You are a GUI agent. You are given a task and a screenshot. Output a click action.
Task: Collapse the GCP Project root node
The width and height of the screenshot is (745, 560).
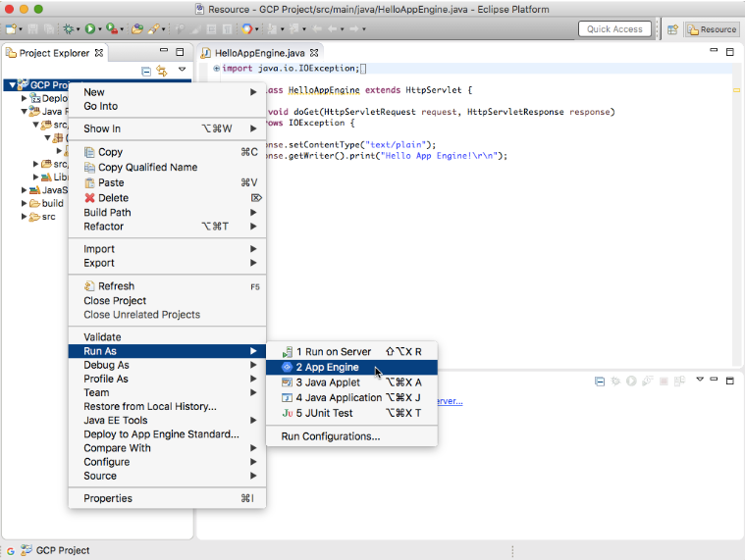point(12,85)
